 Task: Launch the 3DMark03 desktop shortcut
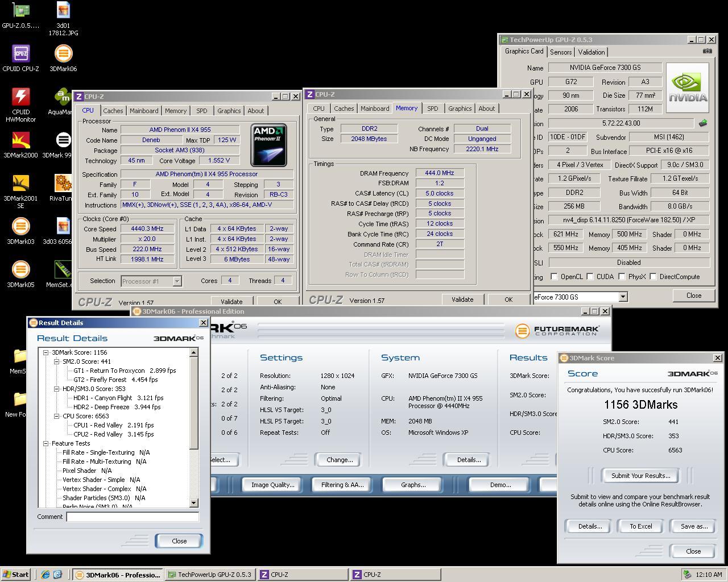click(x=20, y=226)
